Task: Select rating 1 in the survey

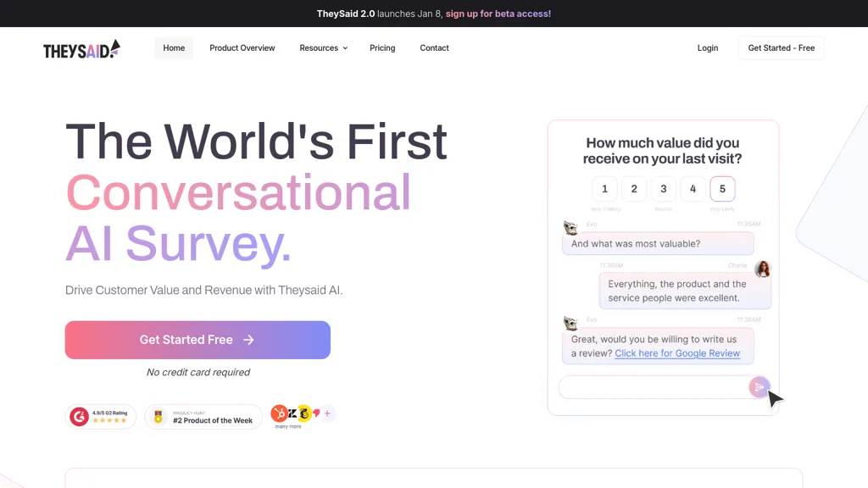Action: pyautogui.click(x=604, y=189)
